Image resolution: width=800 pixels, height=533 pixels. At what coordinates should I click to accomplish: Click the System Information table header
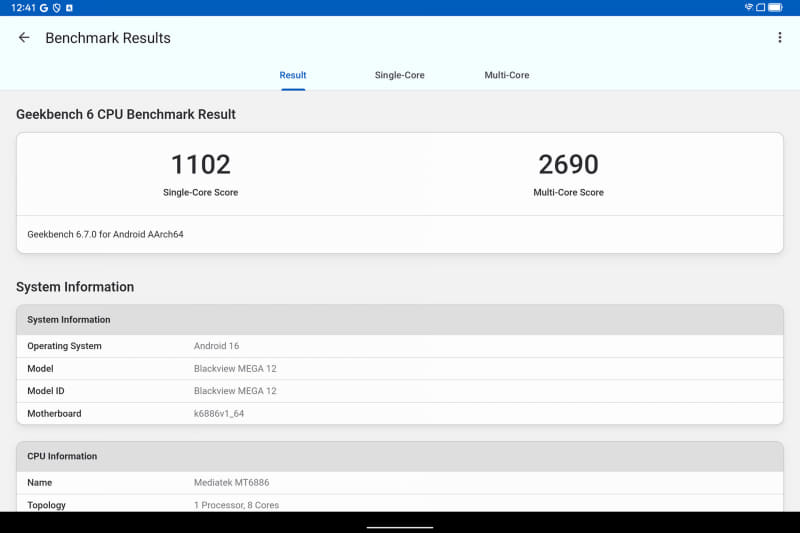[x=400, y=320]
